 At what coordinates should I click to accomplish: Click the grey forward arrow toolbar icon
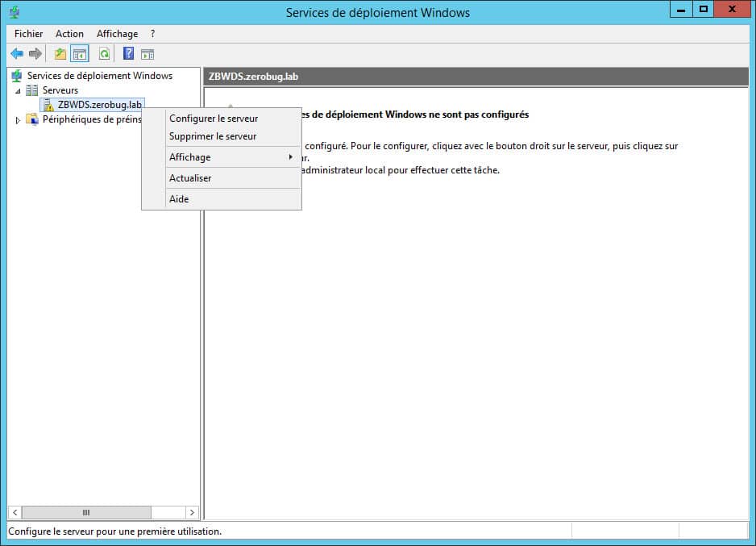tap(35, 53)
